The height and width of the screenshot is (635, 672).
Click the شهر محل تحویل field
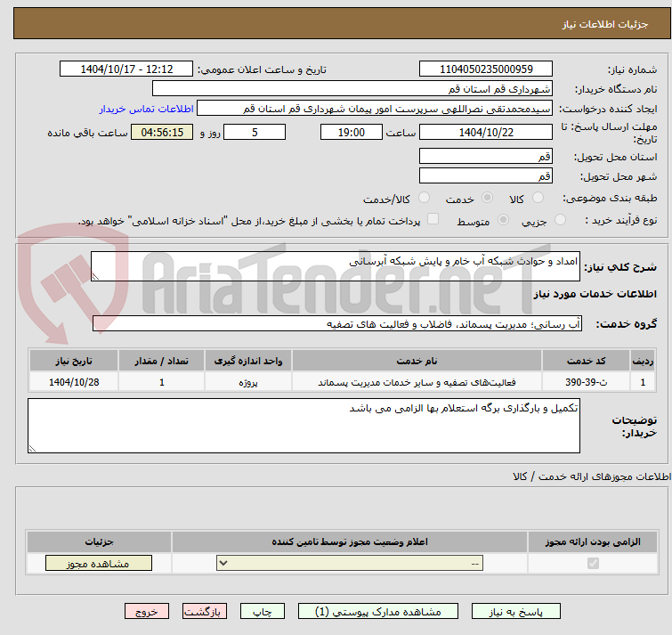(x=486, y=175)
